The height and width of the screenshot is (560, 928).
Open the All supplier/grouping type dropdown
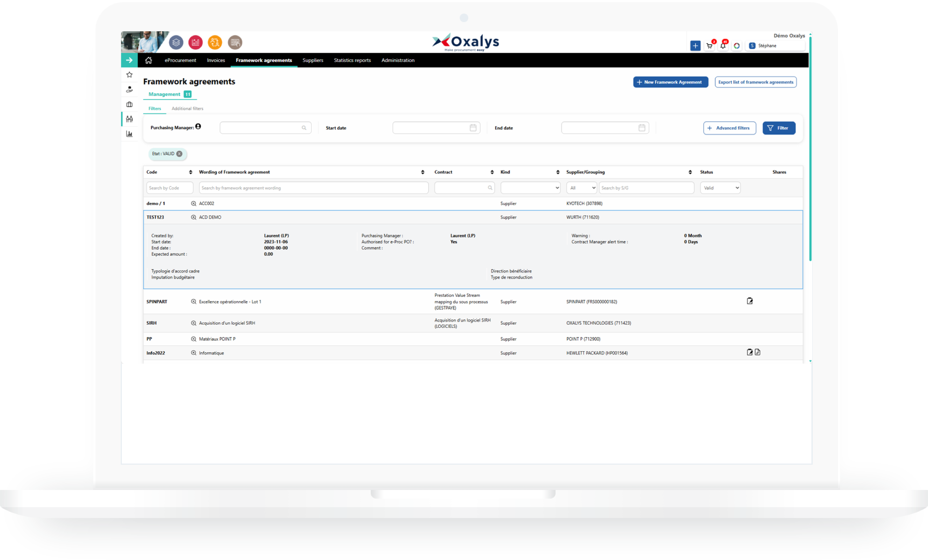click(582, 188)
